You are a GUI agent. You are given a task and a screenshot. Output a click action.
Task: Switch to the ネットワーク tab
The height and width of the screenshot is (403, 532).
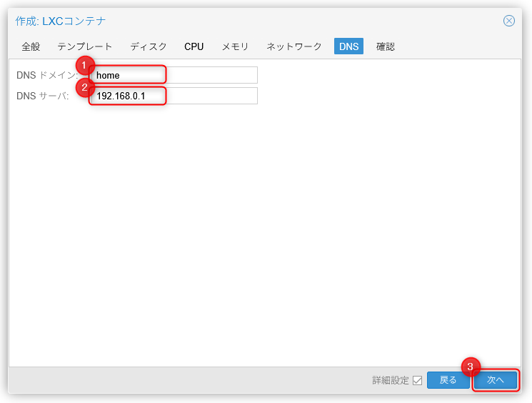[x=294, y=46]
